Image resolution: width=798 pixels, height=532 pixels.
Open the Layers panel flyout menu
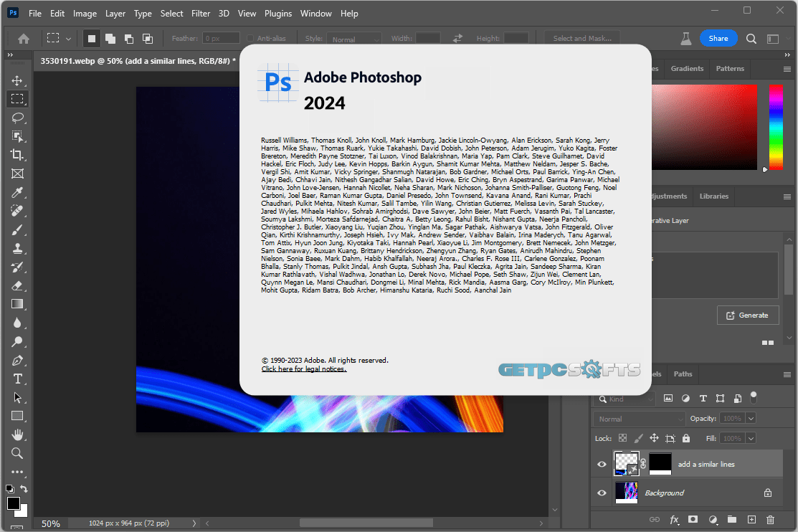tap(787, 375)
